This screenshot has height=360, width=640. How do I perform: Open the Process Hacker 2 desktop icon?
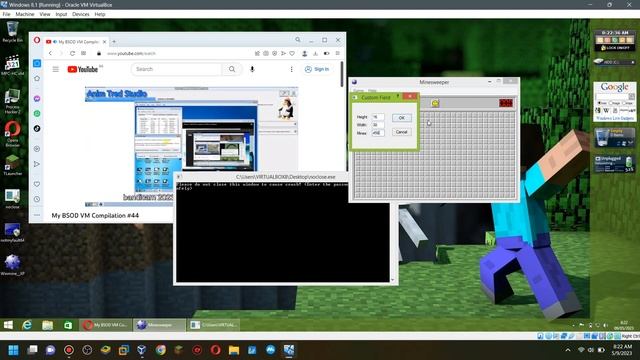pos(12,101)
